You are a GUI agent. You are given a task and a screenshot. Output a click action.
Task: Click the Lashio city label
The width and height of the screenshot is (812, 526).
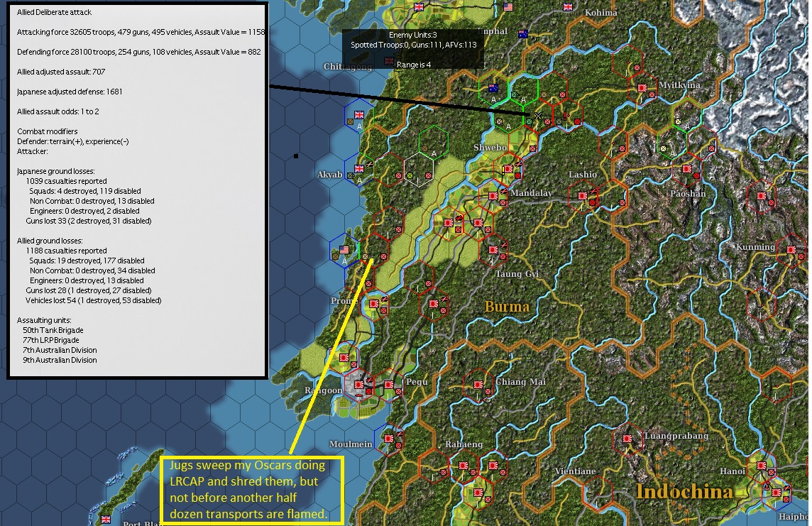tap(583, 175)
